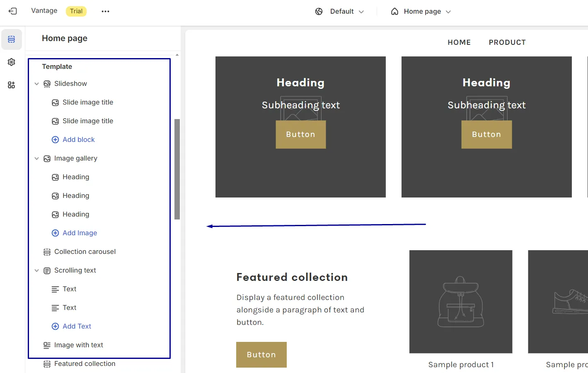Go to PRODUCT in preview navigation
This screenshot has height=373, width=588.
(507, 42)
